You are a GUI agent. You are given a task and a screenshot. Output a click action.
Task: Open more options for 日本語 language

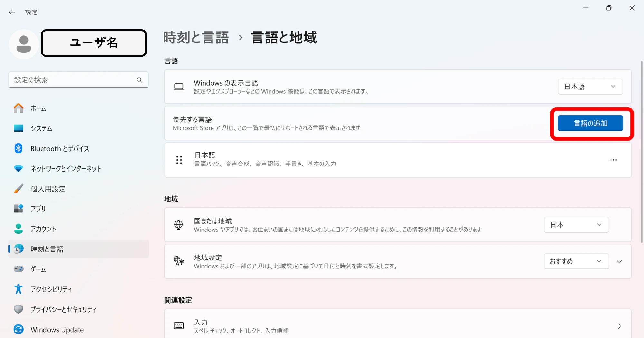(x=613, y=160)
